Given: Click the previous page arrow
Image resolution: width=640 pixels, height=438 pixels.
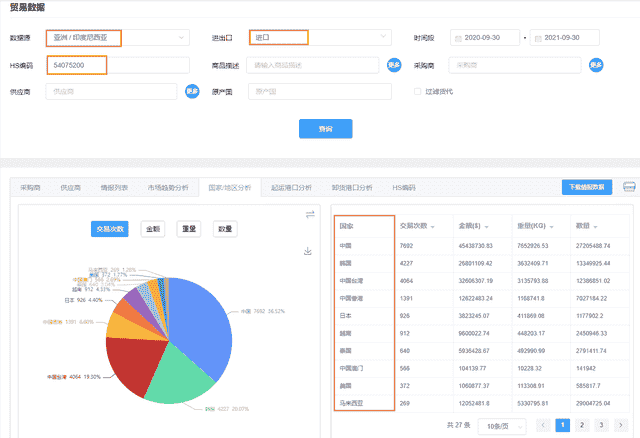Looking at the screenshot, I should coord(543,425).
